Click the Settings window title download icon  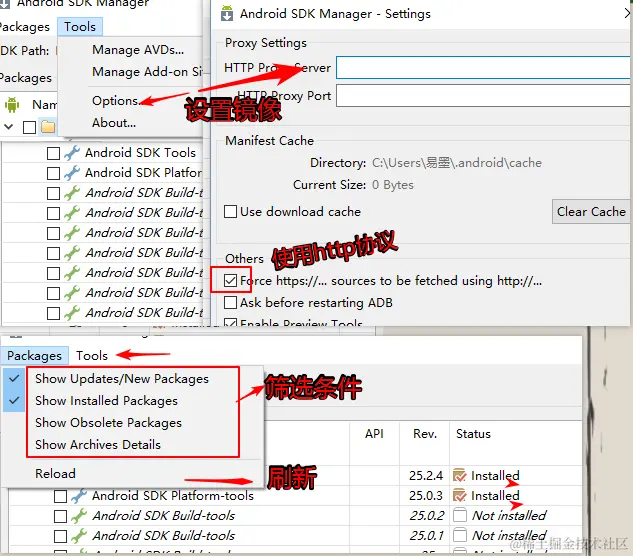tap(227, 13)
